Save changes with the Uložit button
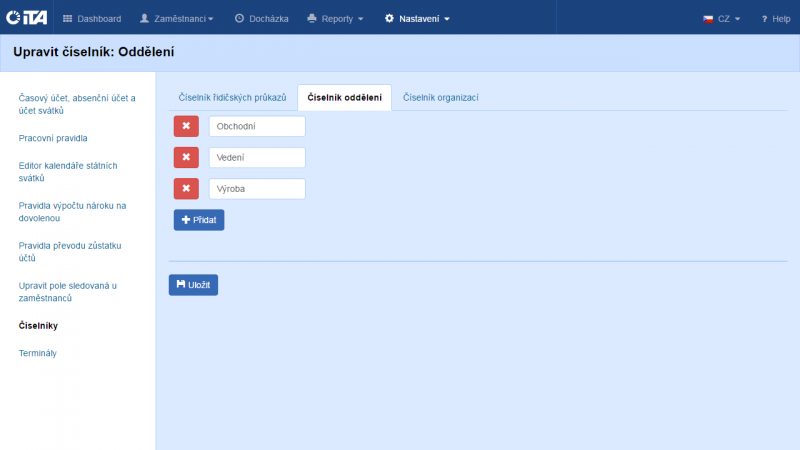Viewport: 800px width, 450px height. click(x=193, y=285)
